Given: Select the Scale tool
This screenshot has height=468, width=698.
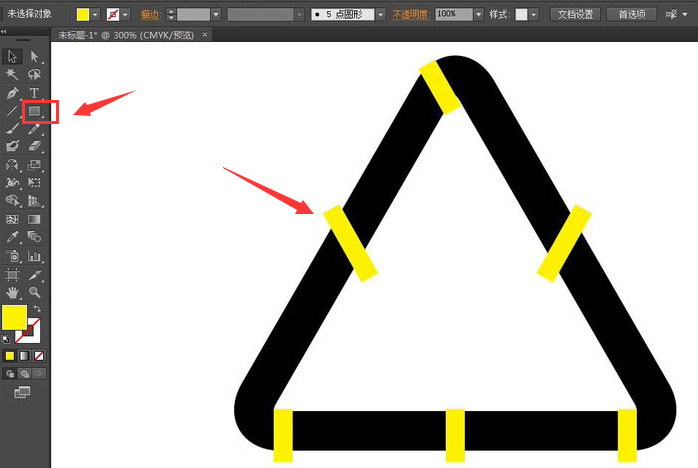Looking at the screenshot, I should tap(34, 165).
